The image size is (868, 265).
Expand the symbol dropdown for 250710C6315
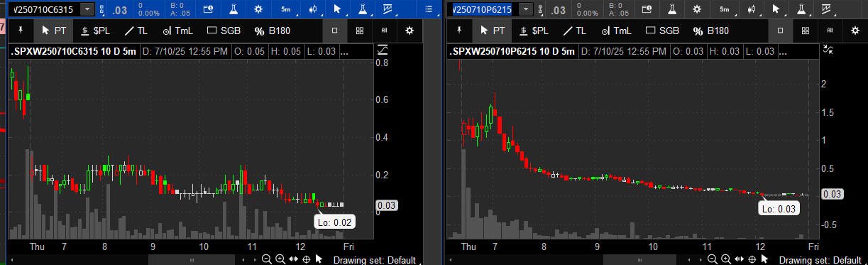pos(87,9)
